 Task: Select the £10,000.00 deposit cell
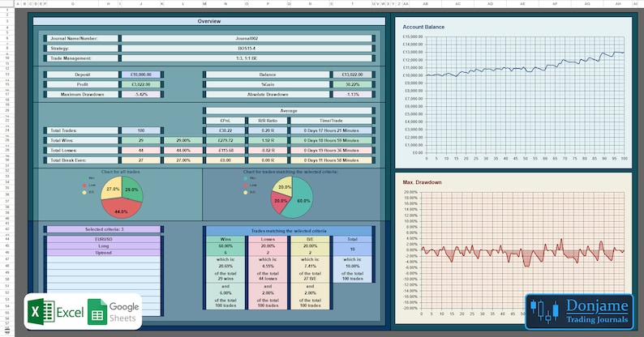141,75
